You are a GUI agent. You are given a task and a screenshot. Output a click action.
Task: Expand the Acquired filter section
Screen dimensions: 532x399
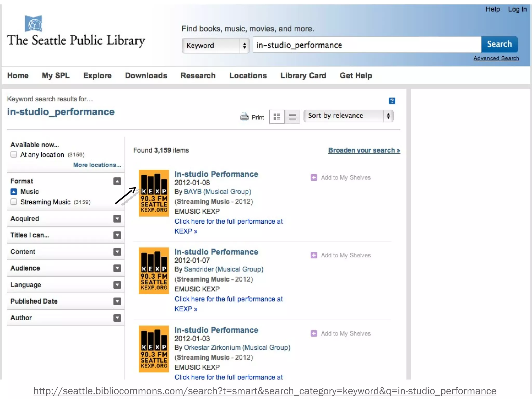click(117, 219)
